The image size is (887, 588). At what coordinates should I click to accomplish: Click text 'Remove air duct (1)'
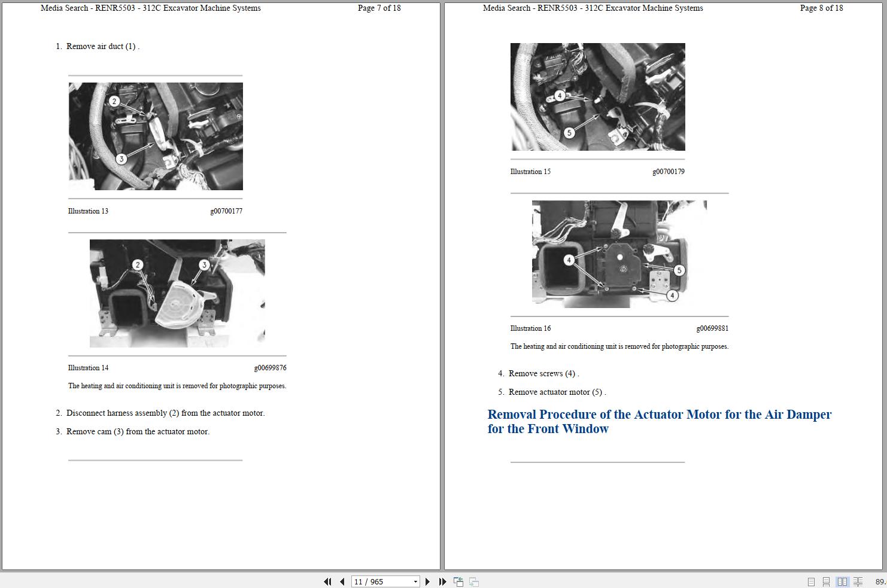[102, 46]
